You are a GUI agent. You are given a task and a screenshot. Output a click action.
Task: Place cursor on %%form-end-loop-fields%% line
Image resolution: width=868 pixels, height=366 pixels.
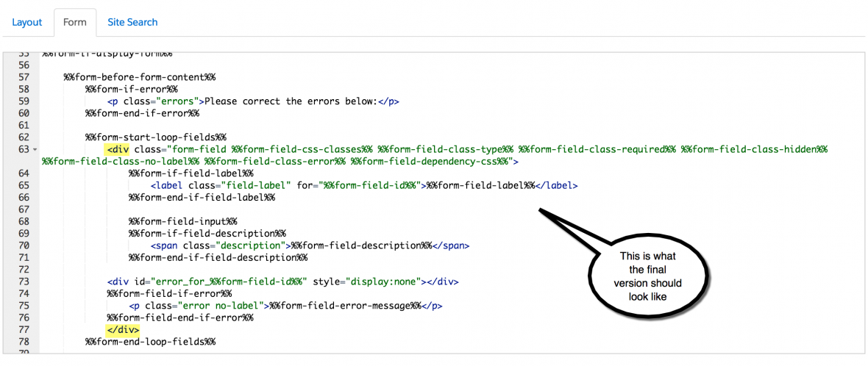coord(150,342)
